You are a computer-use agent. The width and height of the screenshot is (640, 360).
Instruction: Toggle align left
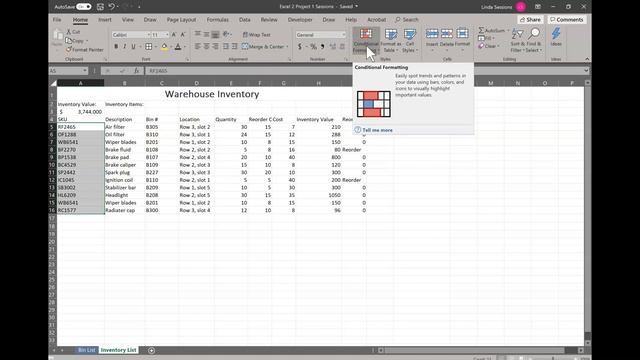point(198,47)
